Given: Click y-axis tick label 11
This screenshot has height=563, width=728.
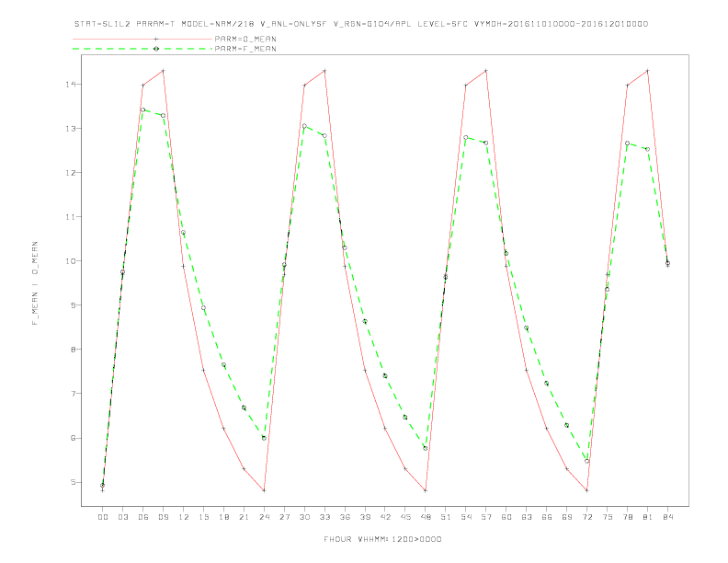Looking at the screenshot, I should tap(71, 216).
